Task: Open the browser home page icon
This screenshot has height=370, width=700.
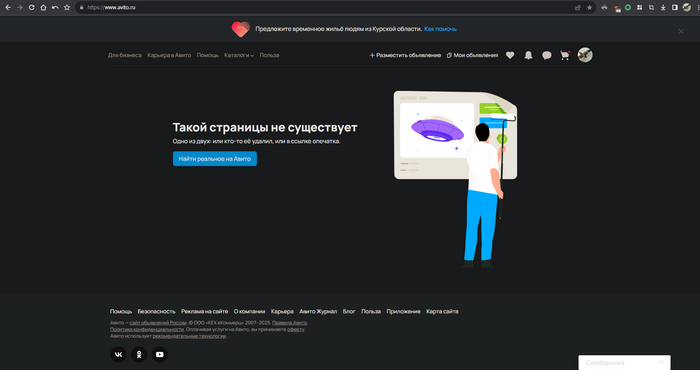Action: tap(43, 8)
